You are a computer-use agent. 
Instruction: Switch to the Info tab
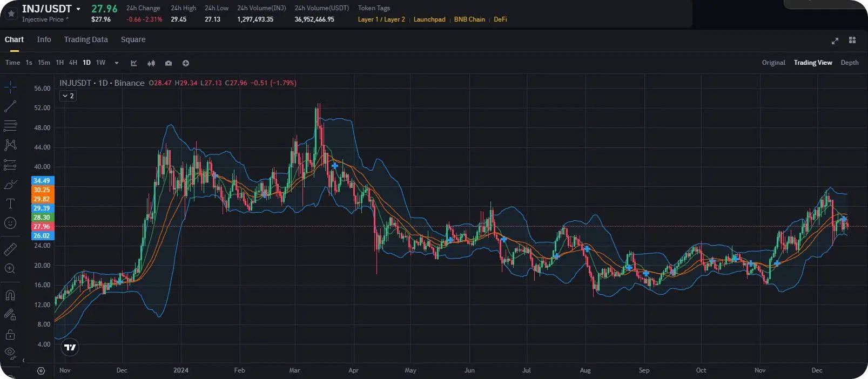(x=44, y=39)
